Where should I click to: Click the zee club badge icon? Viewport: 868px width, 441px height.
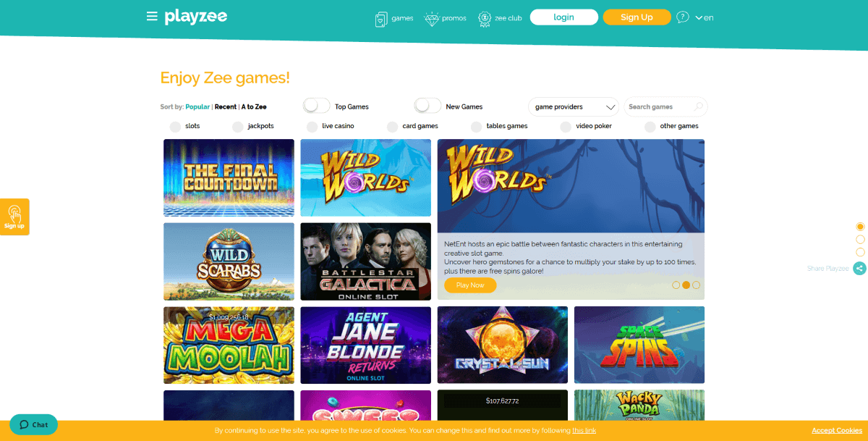click(485, 19)
